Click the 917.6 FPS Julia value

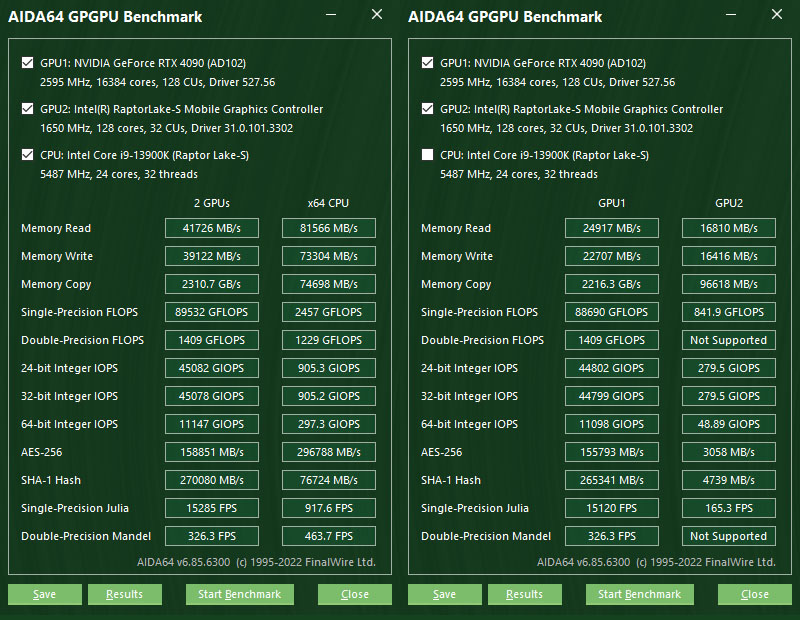(329, 509)
